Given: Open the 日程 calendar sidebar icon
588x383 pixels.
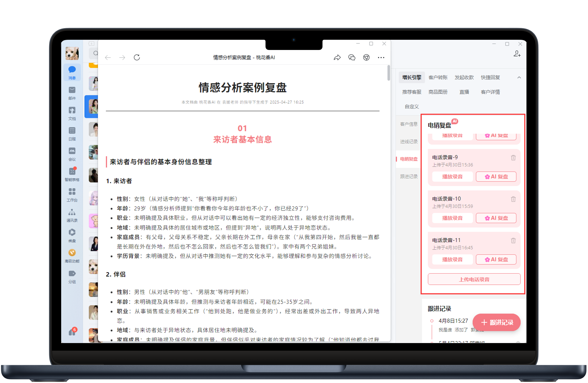Looking at the screenshot, I should [x=72, y=134].
